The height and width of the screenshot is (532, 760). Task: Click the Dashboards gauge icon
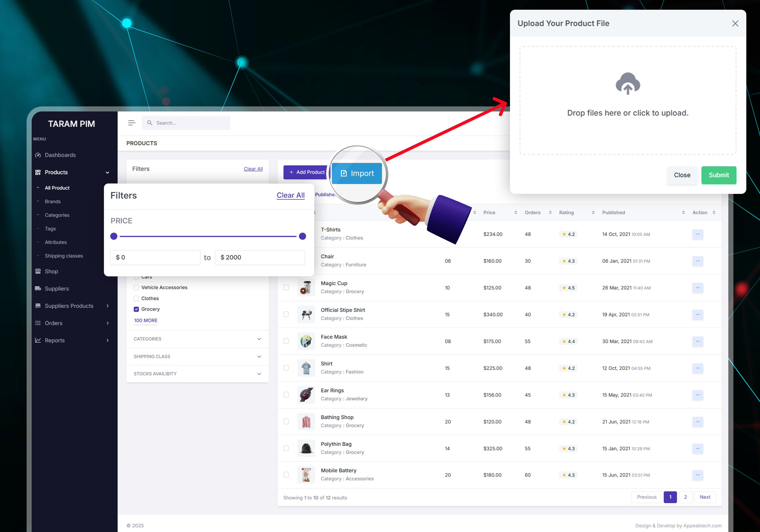click(38, 155)
